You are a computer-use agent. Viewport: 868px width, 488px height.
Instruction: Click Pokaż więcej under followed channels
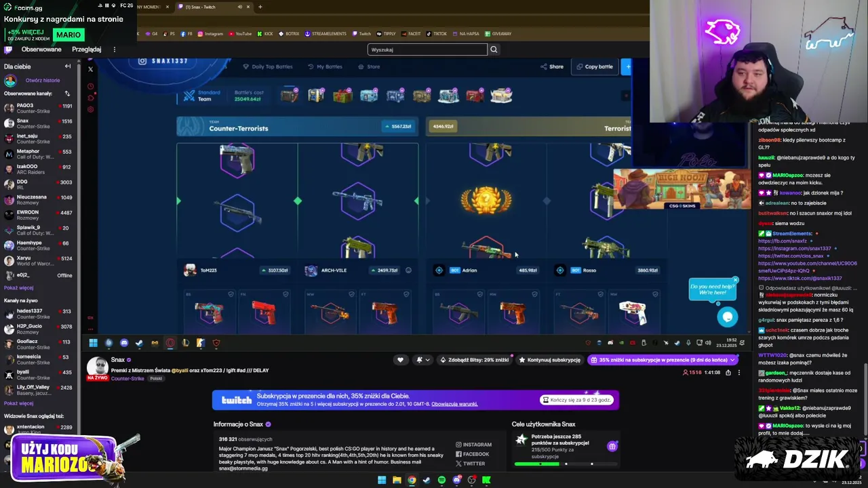(x=18, y=287)
